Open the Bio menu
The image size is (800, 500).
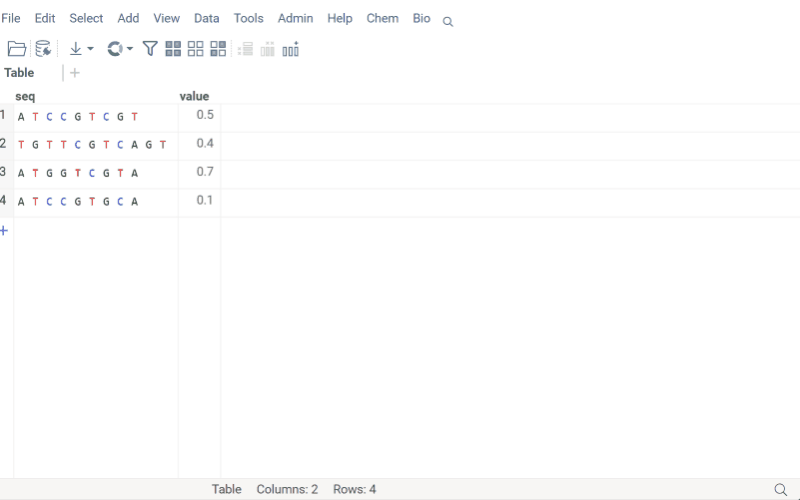pyautogui.click(x=422, y=18)
